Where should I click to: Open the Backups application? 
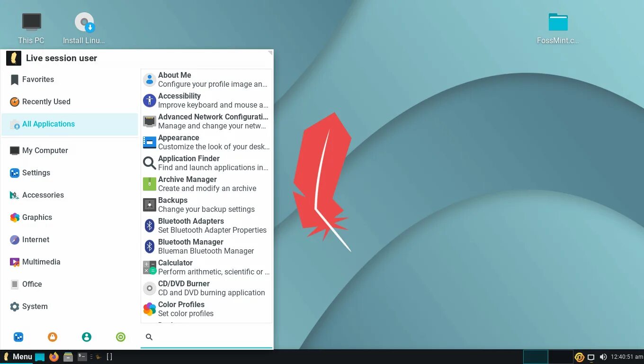click(206, 205)
